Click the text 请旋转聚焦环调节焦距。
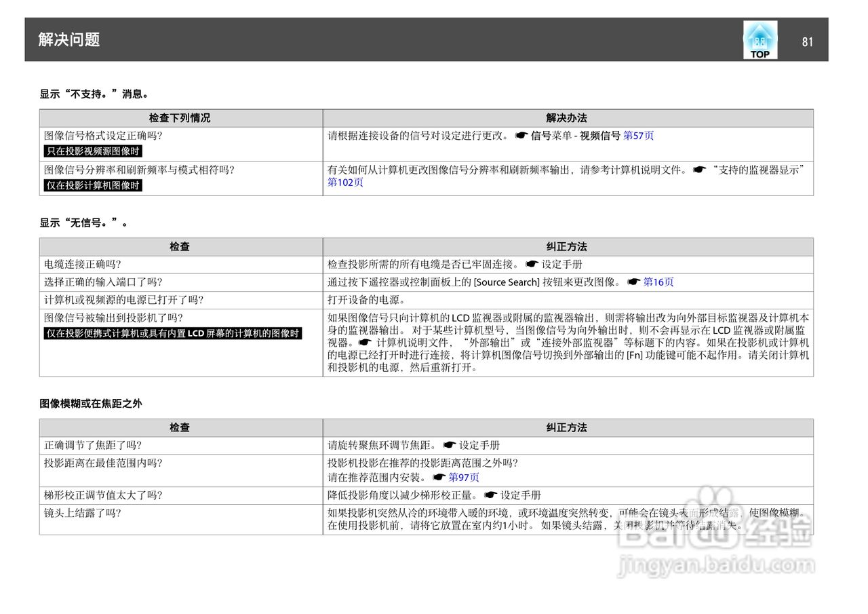This screenshot has width=868, height=614. point(383,445)
